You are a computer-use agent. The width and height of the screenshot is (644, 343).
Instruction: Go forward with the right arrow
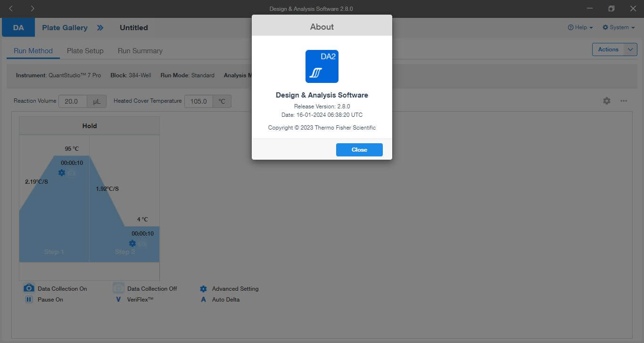tap(32, 8)
